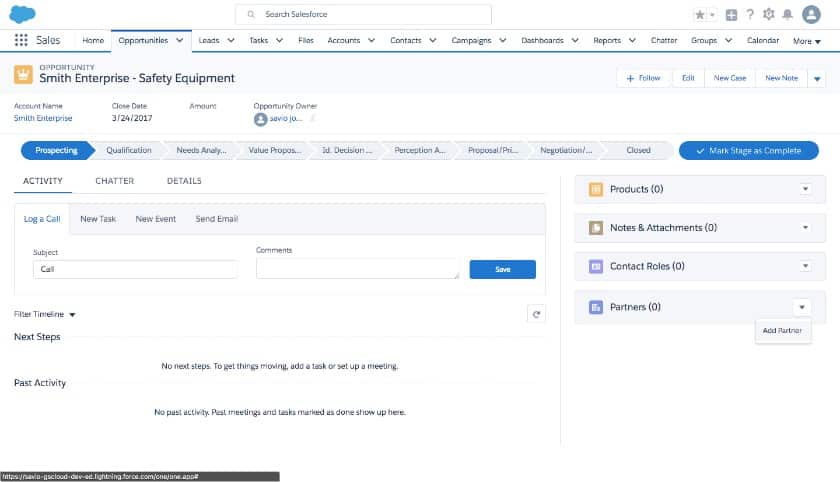Open the Opportunities tab
The width and height of the screenshot is (840, 482).
click(143, 40)
